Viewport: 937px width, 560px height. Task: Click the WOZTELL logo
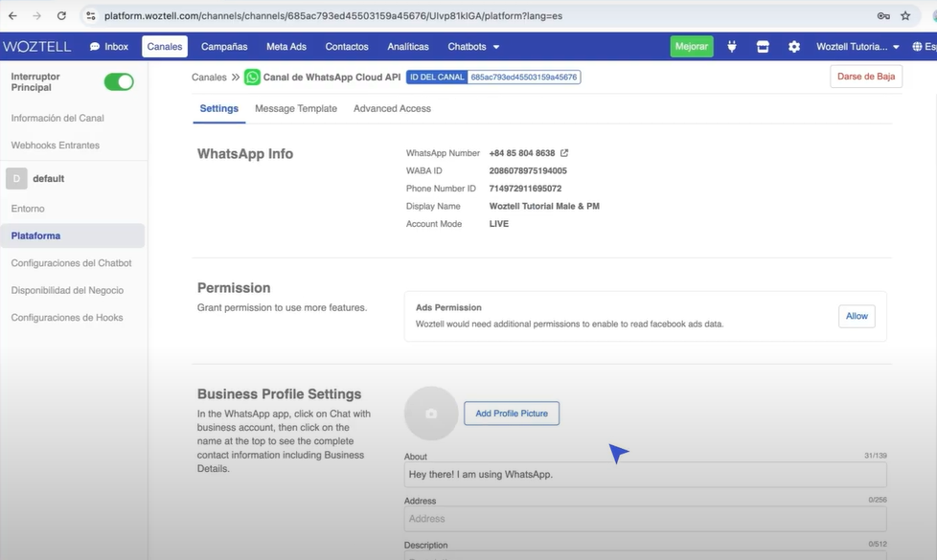36,47
